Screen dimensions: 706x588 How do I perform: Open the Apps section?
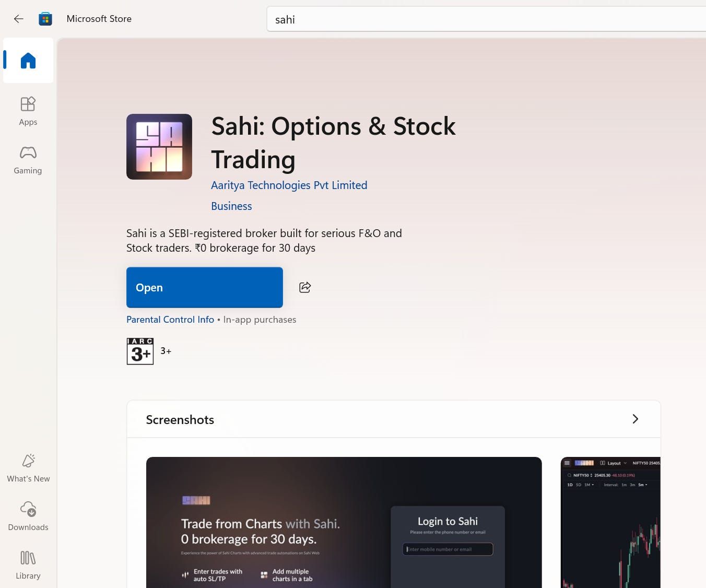pyautogui.click(x=28, y=111)
